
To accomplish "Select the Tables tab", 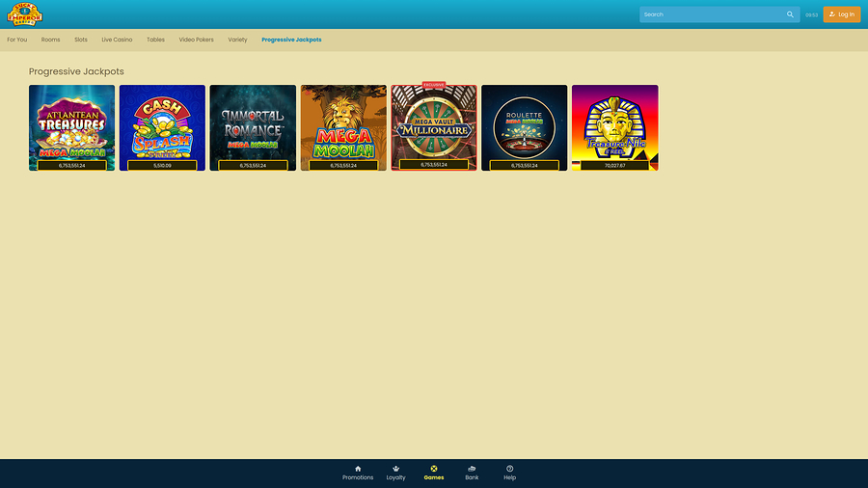I will click(155, 40).
